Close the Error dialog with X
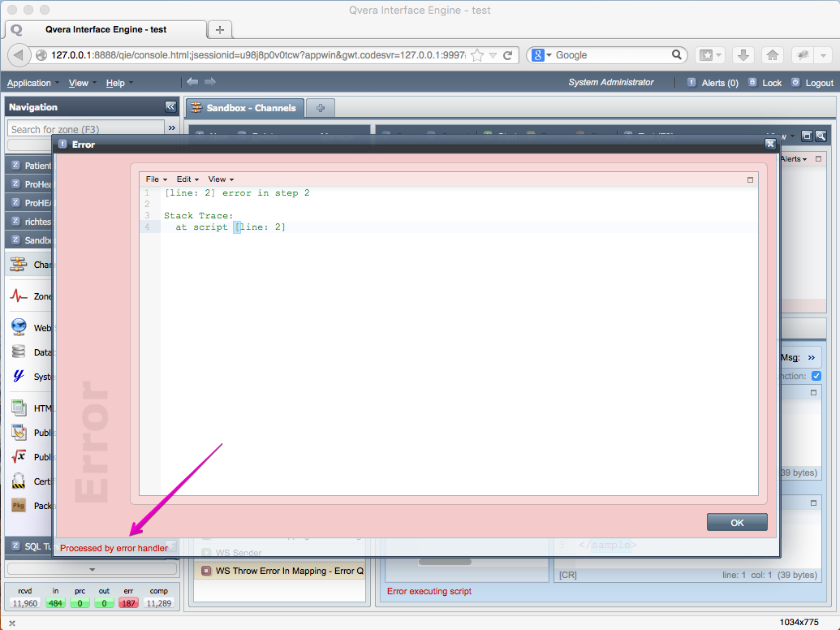The image size is (840, 630). [770, 144]
